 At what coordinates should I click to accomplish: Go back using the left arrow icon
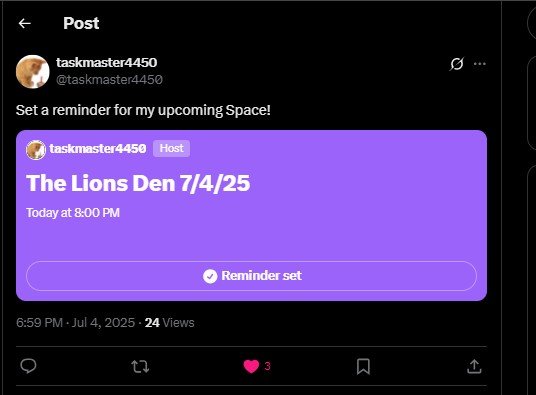tap(25, 23)
